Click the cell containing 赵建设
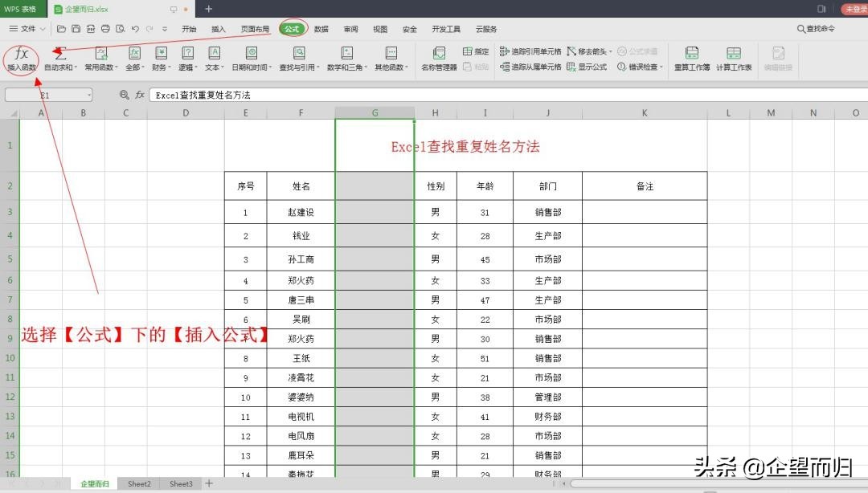The width and height of the screenshot is (868, 493). click(301, 212)
